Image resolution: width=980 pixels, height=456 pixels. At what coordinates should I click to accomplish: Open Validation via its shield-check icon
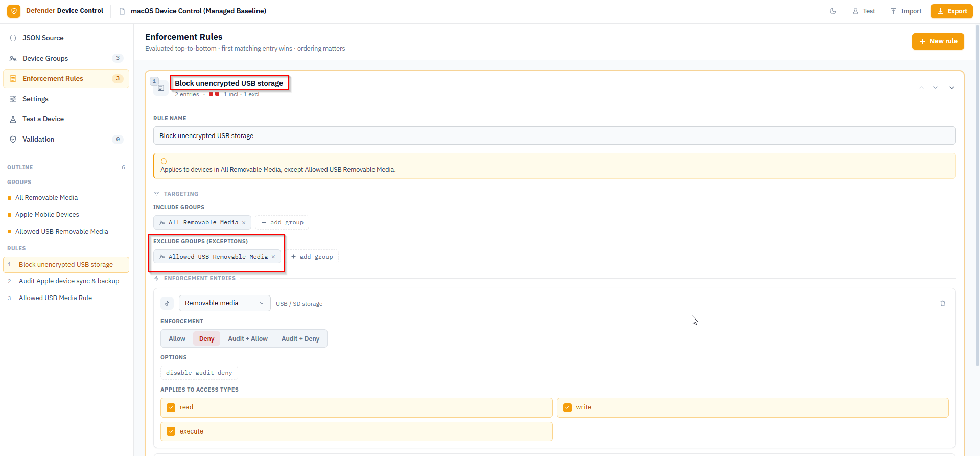pos(13,139)
